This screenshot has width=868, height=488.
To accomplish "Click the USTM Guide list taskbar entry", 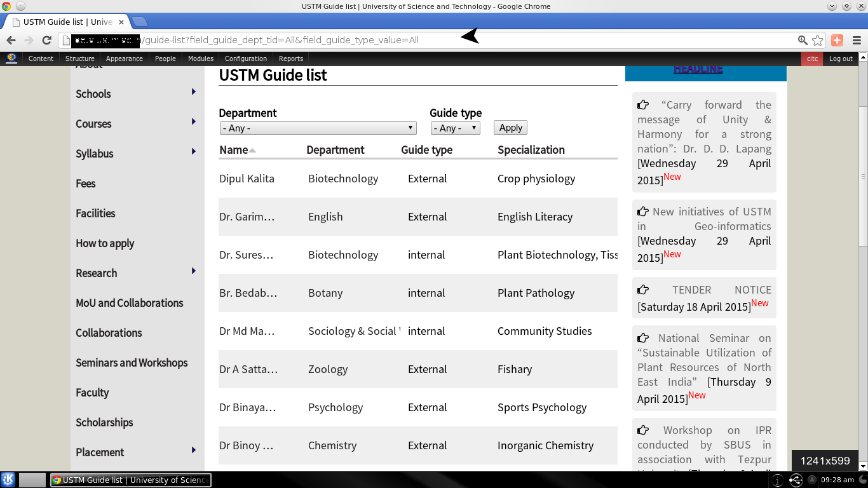I will point(130,480).
